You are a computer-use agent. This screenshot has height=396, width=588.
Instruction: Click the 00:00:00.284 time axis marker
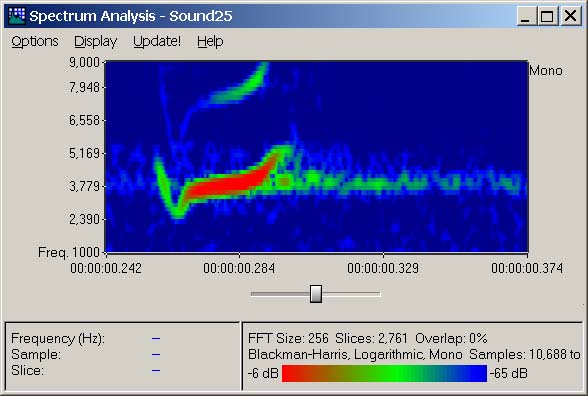point(239,268)
